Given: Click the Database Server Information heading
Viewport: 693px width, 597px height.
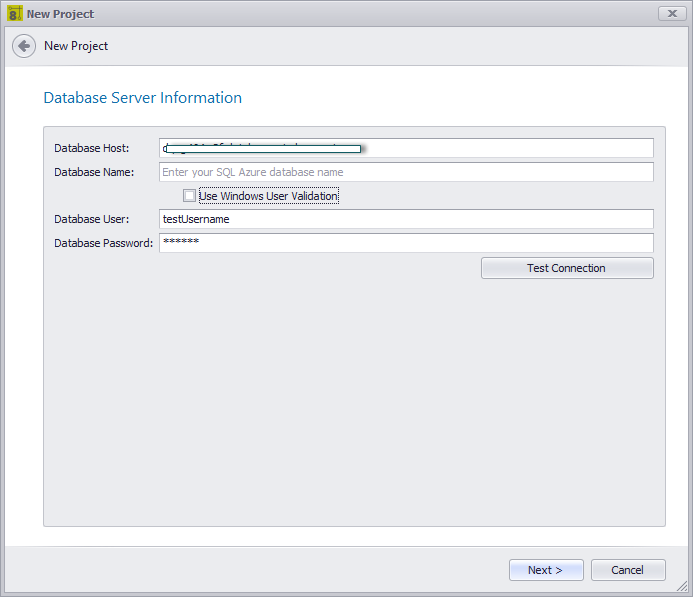Looking at the screenshot, I should click(x=142, y=98).
